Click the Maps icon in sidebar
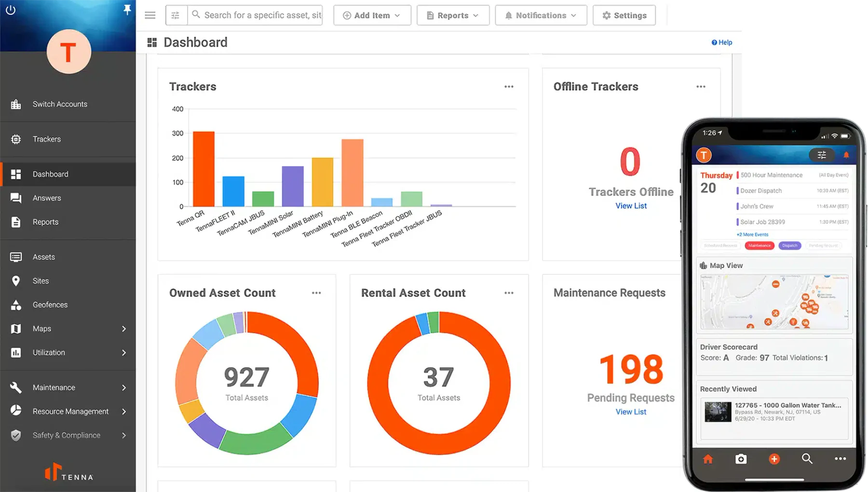The height and width of the screenshot is (492, 868). 16,329
